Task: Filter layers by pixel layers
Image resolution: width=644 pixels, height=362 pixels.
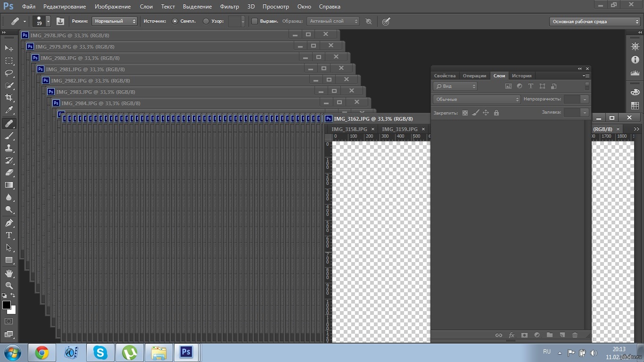Action: 508,86
